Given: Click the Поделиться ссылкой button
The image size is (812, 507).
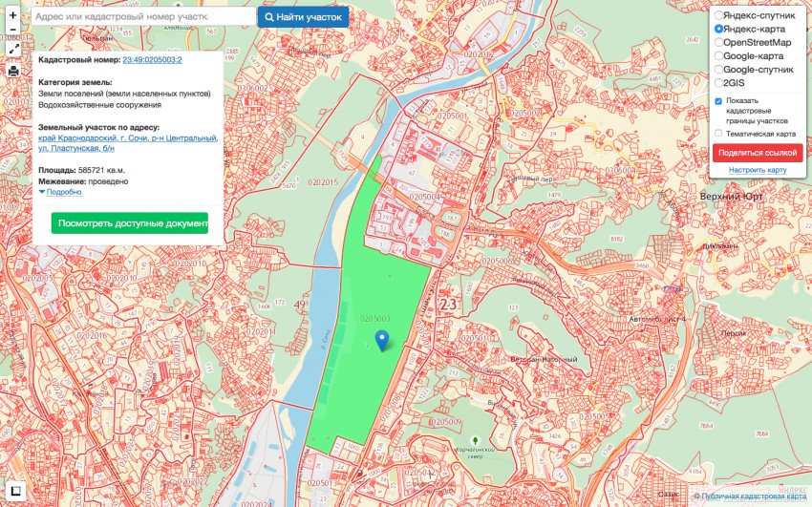Looking at the screenshot, I should 758,153.
